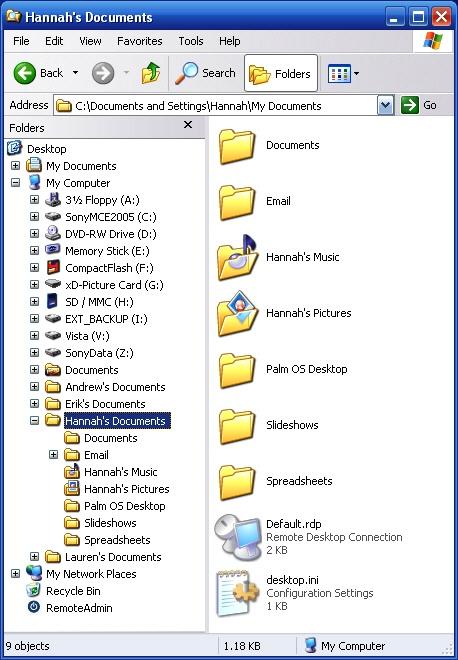This screenshot has height=660, width=458.
Task: Open the Views dropdown button
Action: (343, 74)
